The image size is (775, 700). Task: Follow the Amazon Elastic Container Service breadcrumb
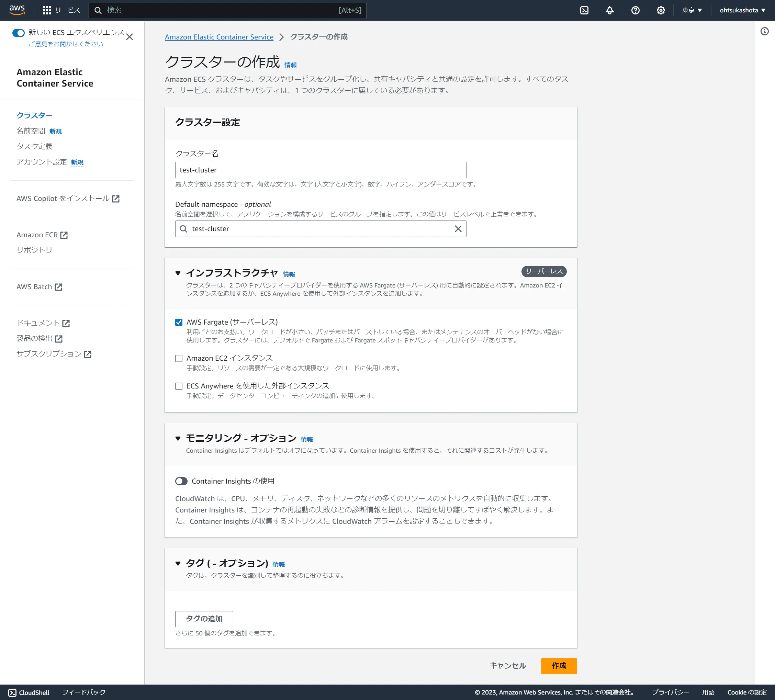tap(219, 37)
